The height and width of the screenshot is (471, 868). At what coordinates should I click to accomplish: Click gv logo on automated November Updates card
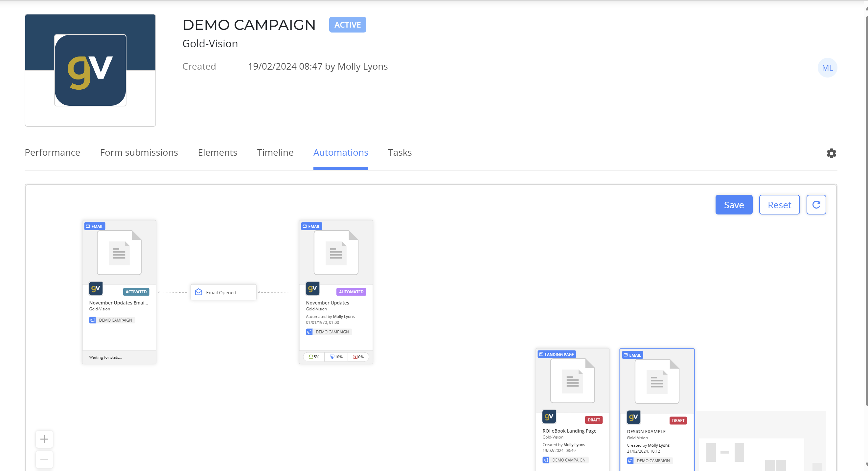312,288
